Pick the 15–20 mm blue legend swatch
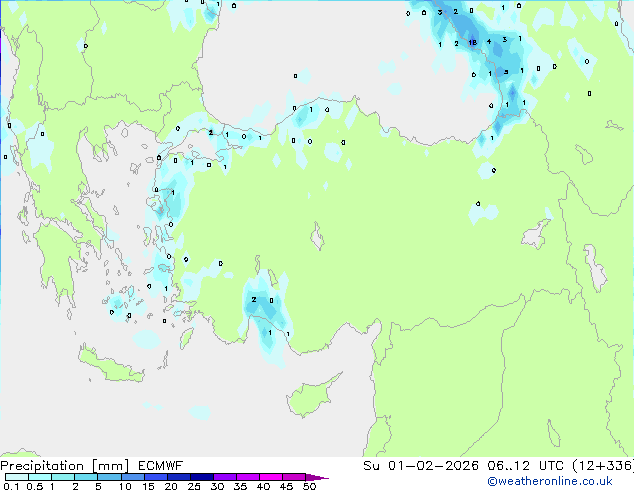 coord(155,477)
